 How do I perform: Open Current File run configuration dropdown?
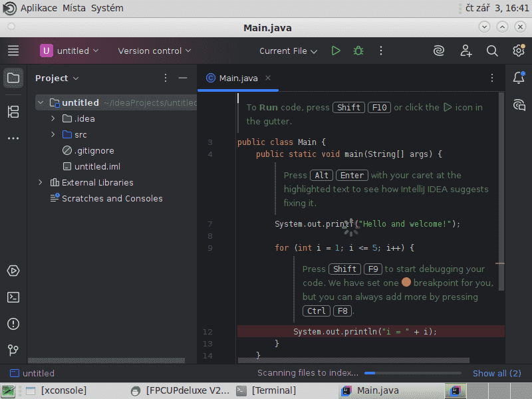pyautogui.click(x=289, y=51)
